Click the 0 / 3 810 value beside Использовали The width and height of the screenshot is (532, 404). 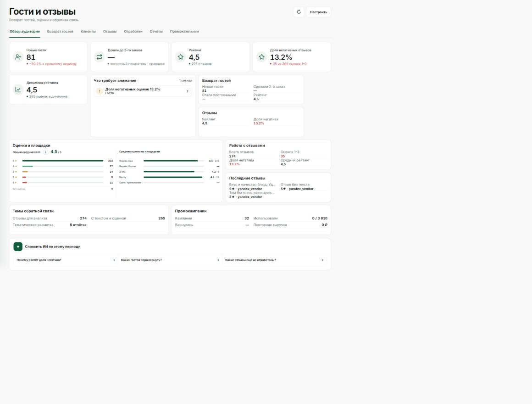coord(320,218)
